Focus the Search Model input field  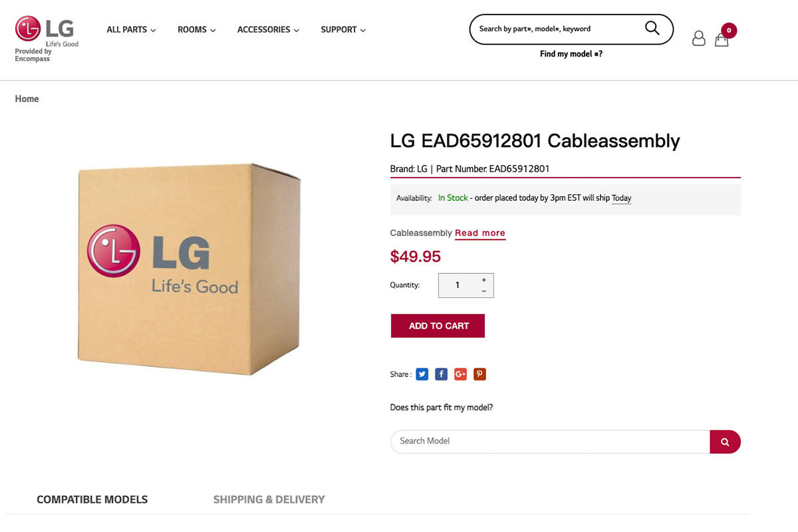coord(550,442)
